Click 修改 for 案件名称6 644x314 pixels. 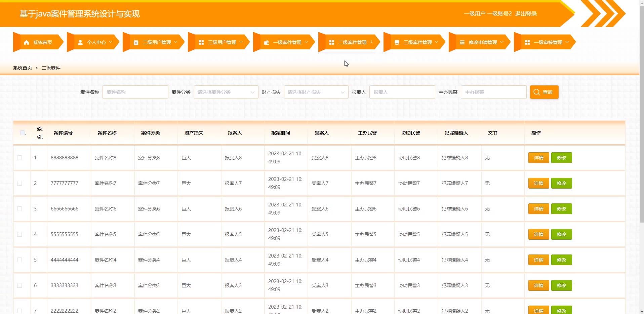(x=561, y=209)
